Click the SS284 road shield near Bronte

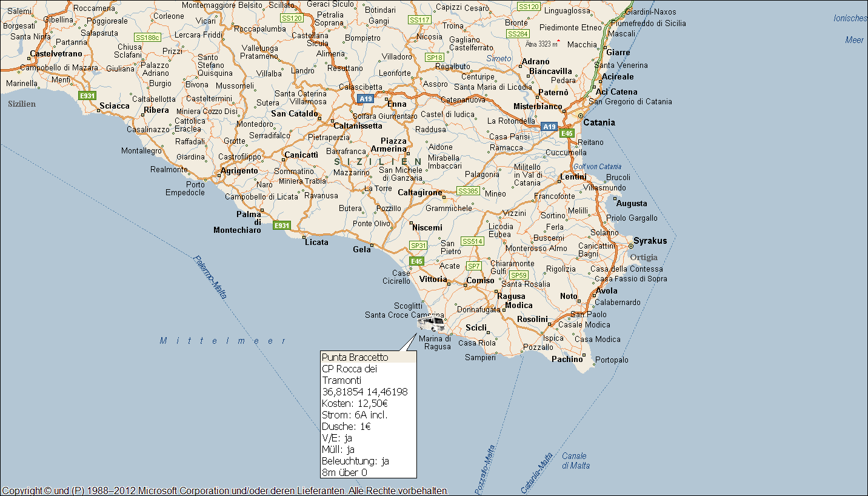tap(518, 34)
